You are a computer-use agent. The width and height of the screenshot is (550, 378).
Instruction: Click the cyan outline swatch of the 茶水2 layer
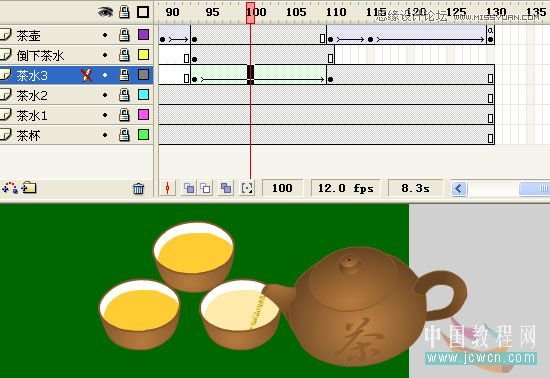point(143,95)
